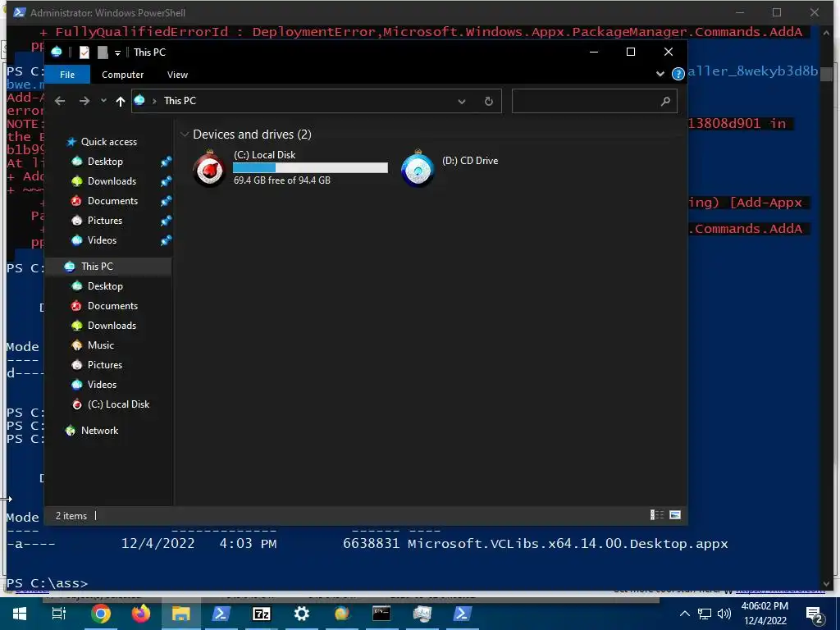Switch to Large icons view layout icon
Screen dimensions: 840x630
point(675,515)
